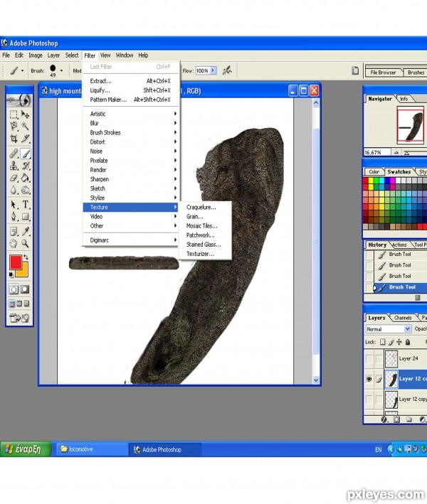Expand the Digimarc submenu
The width and height of the screenshot is (427, 504).
tap(130, 240)
